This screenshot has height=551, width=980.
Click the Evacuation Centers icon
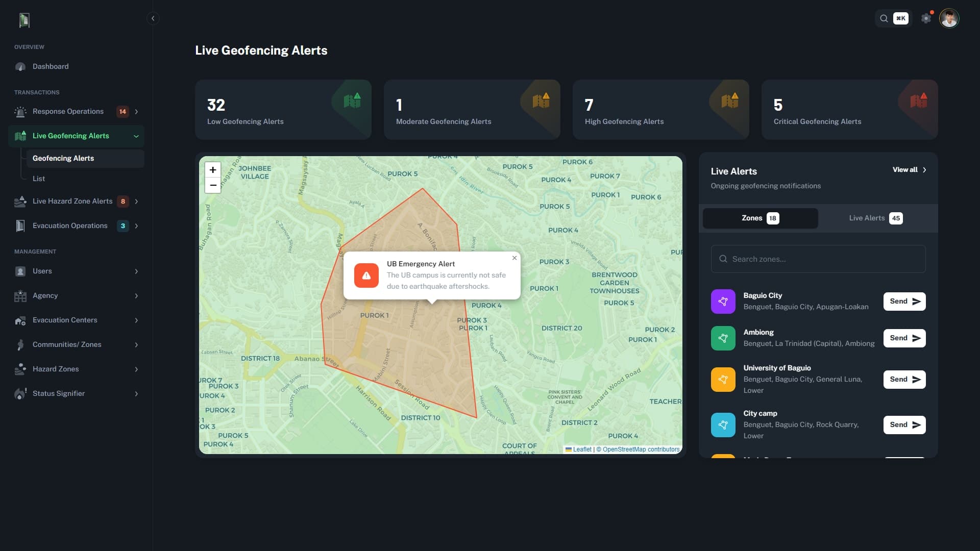20,320
